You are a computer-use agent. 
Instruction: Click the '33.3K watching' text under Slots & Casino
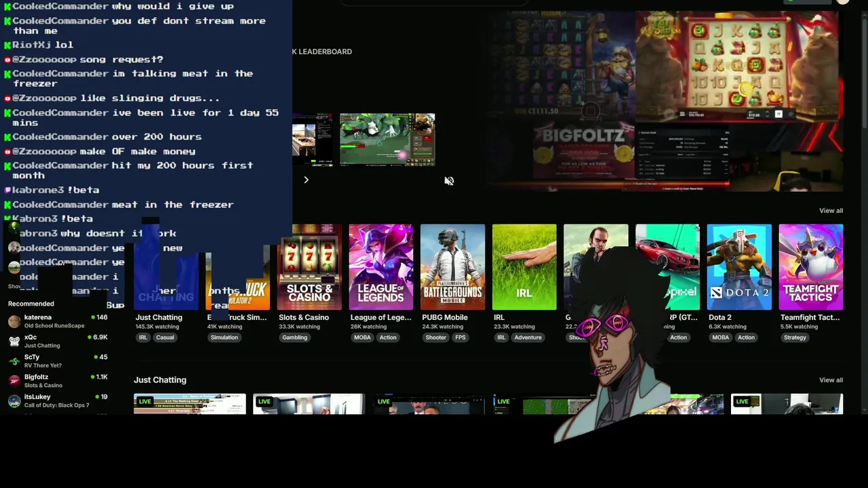[300, 327]
